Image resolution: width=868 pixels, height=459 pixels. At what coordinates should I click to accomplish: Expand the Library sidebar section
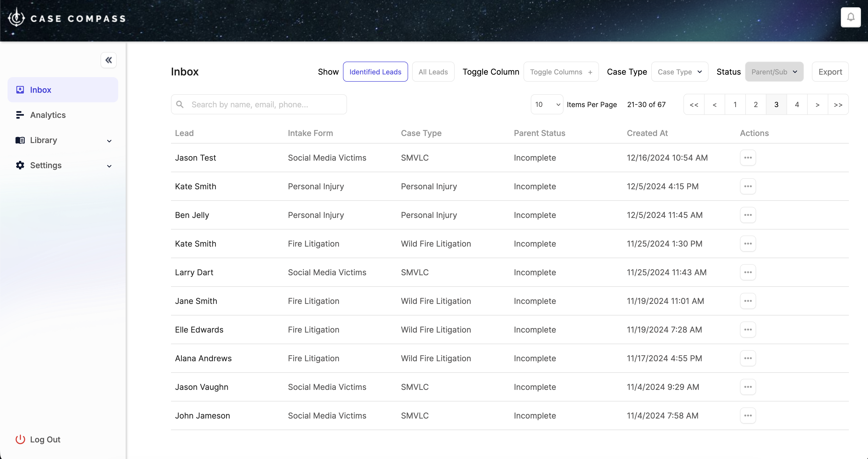coord(63,140)
